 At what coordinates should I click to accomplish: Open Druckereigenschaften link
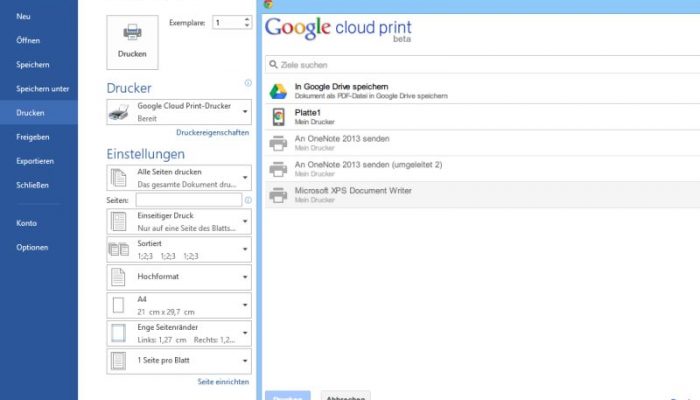click(x=212, y=133)
